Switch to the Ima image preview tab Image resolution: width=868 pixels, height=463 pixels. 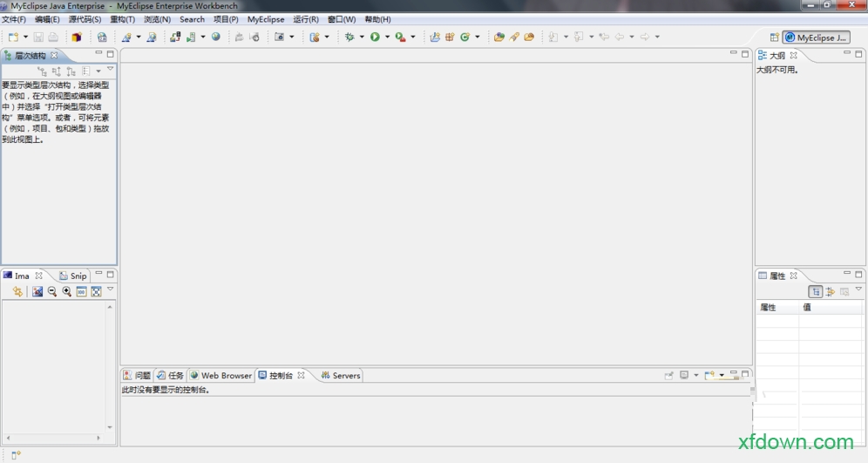(x=22, y=276)
